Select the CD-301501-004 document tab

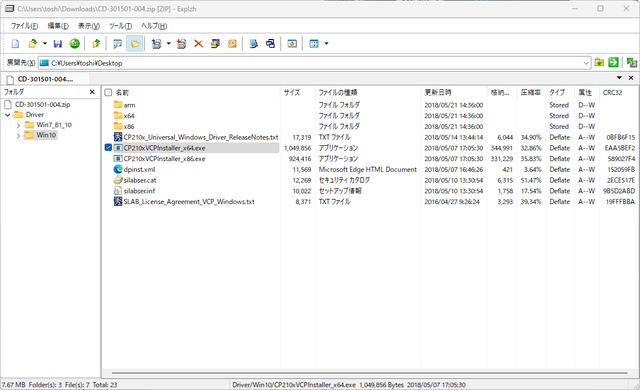pyautogui.click(x=45, y=79)
